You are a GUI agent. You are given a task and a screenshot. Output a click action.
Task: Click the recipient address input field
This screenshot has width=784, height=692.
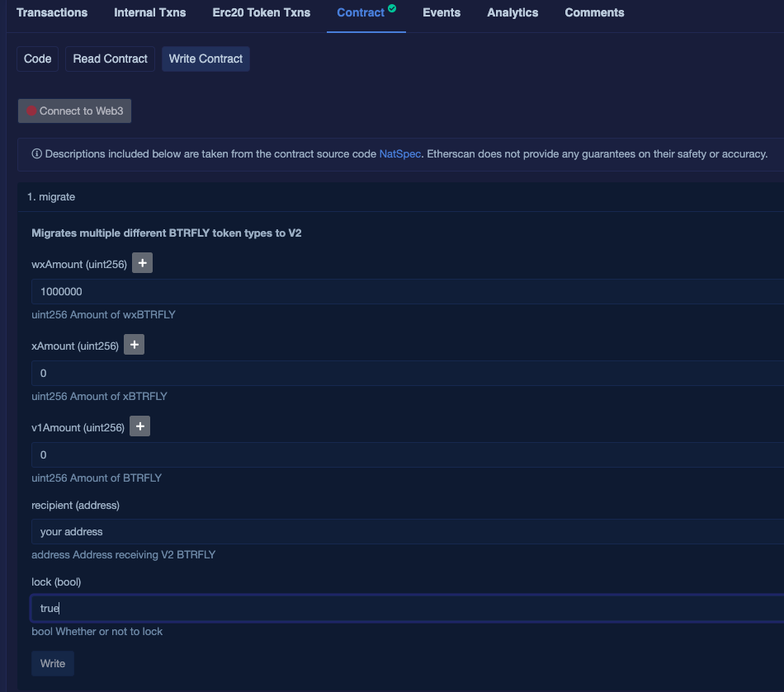(x=408, y=532)
